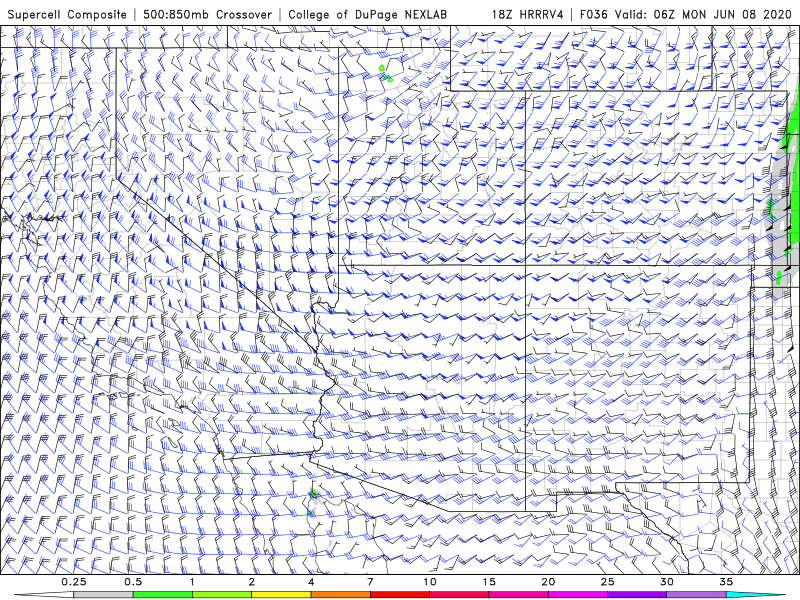The image size is (800, 600).
Task: Click the gray color bar segment
Action: (x=104, y=595)
